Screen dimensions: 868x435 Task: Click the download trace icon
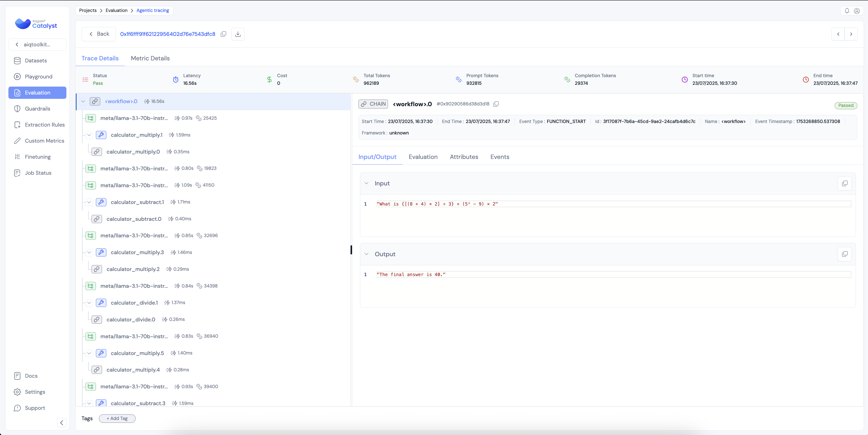tap(238, 34)
